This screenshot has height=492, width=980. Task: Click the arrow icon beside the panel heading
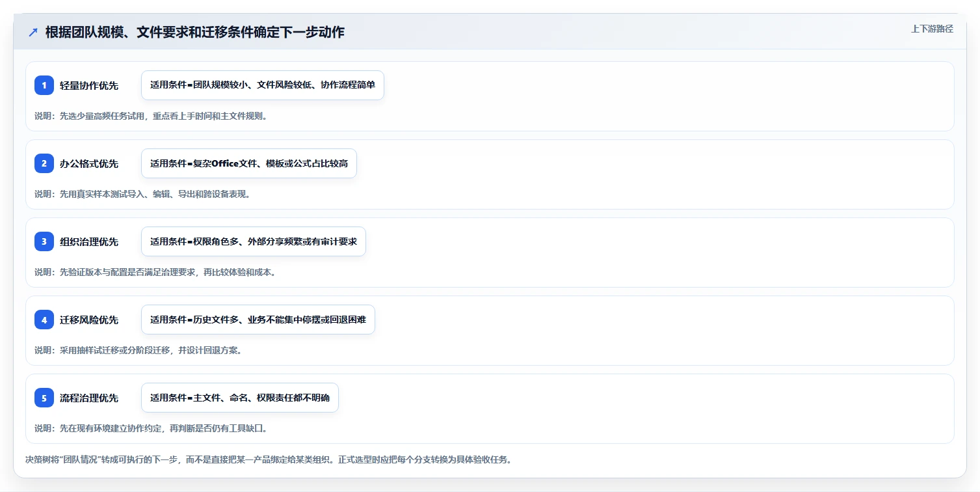(33, 33)
